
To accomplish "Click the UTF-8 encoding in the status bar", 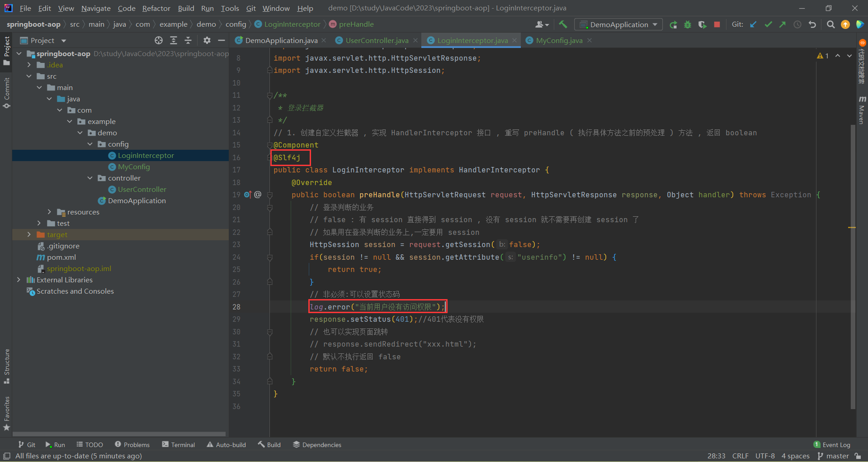I will [x=765, y=456].
